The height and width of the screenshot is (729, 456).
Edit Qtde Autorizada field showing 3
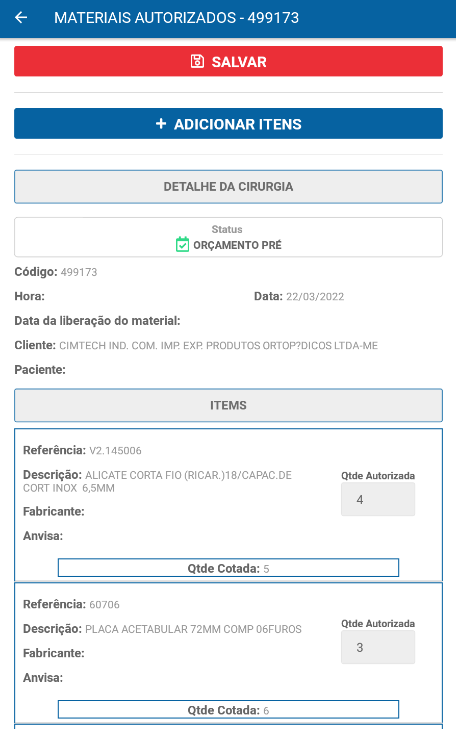point(378,647)
